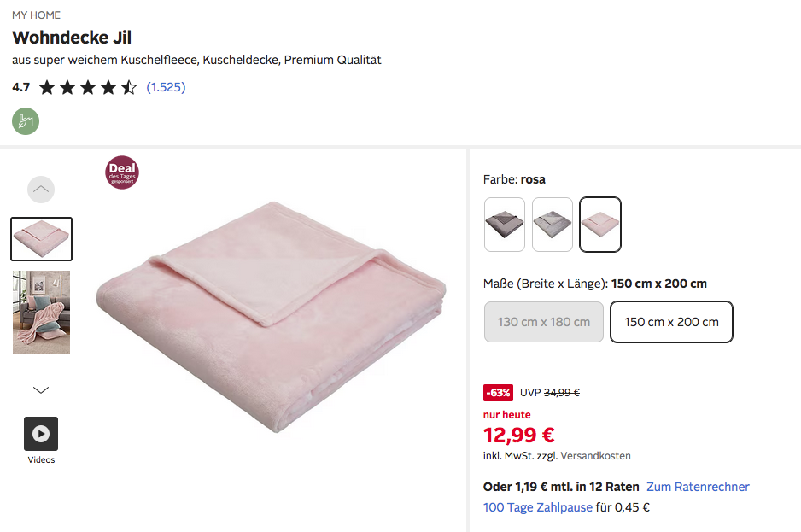Show next thumbnails with the down chevron
Screen dimensions: 801x532
pos(41,390)
